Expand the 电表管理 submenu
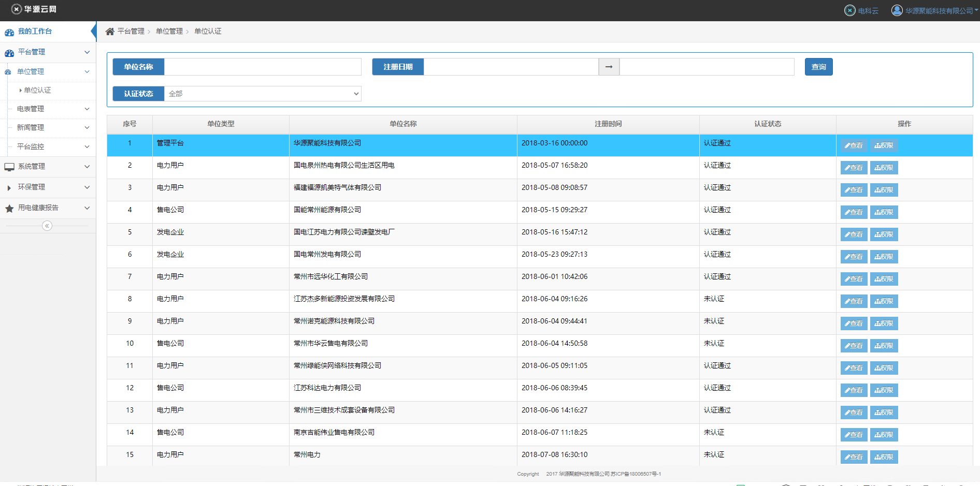Screen dimensions: 980x486 coord(87,109)
